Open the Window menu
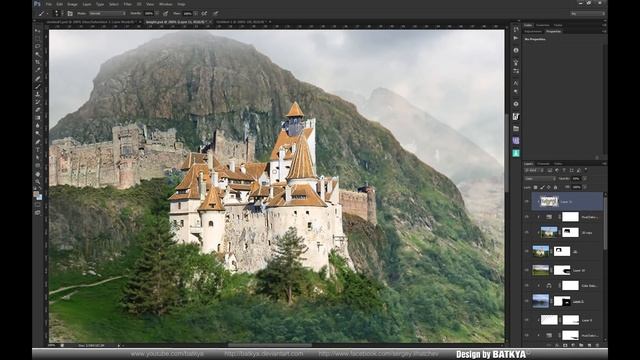The width and height of the screenshot is (640, 360). tap(166, 4)
